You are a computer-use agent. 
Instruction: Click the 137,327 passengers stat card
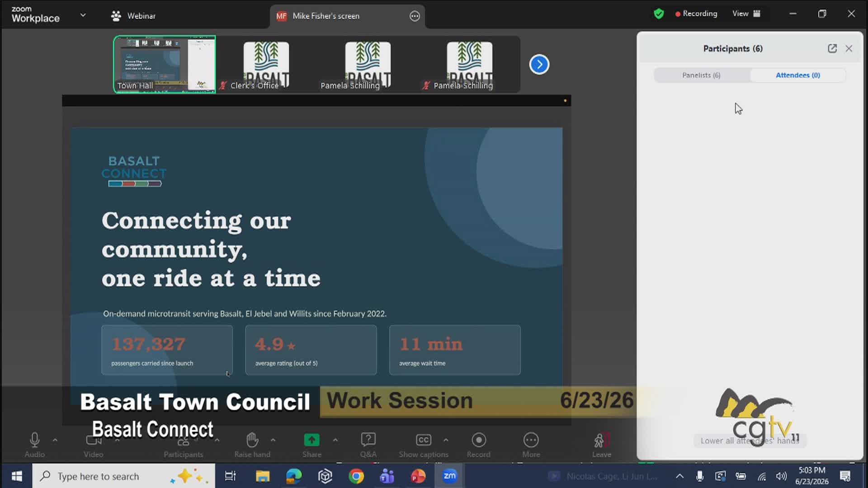(x=167, y=350)
